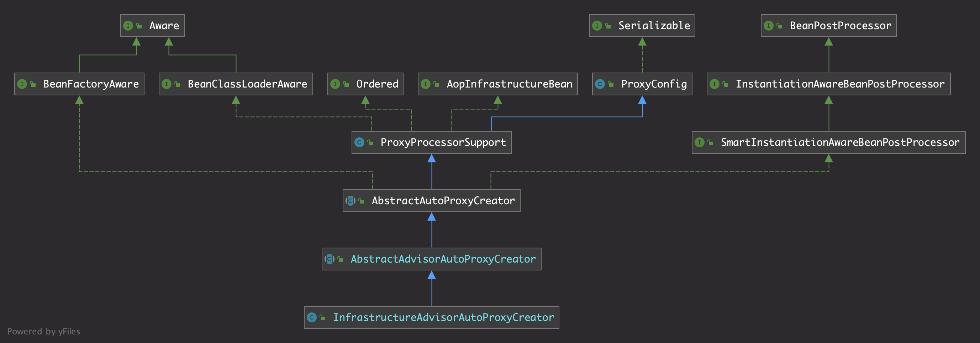980x343 pixels.
Task: Click the public visibility lock icon on BeanFactoryAware
Action: (x=33, y=84)
